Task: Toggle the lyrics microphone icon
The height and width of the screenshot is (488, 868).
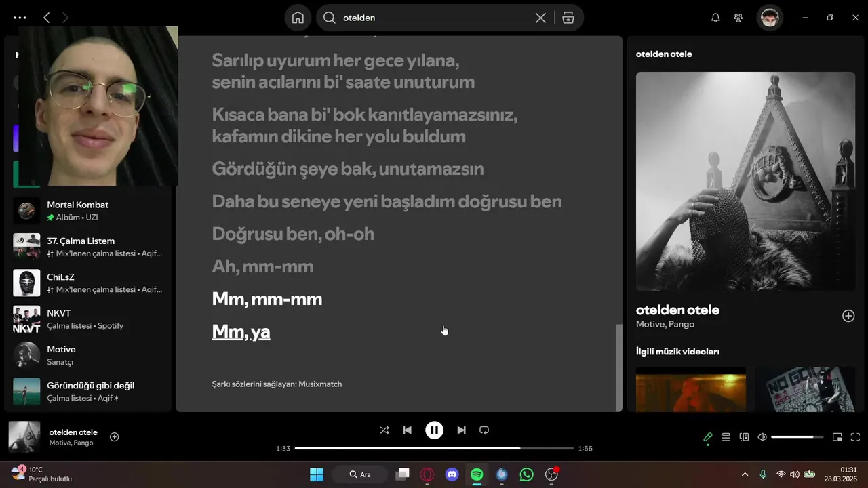Action: point(707,437)
